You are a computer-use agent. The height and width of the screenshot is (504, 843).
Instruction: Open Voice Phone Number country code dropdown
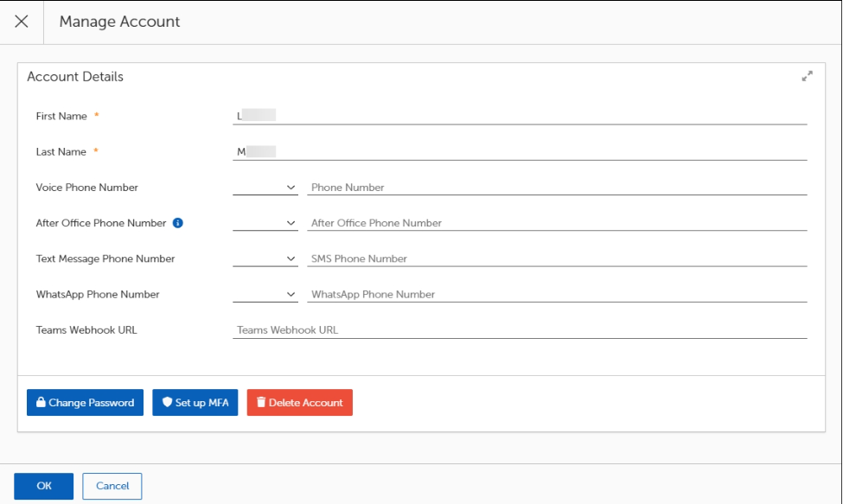tap(265, 188)
